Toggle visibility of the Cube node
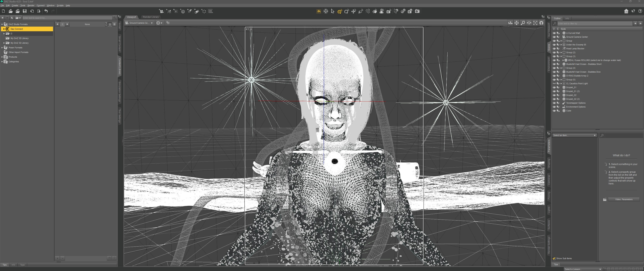Screen dimensions: 644x271 (554, 111)
